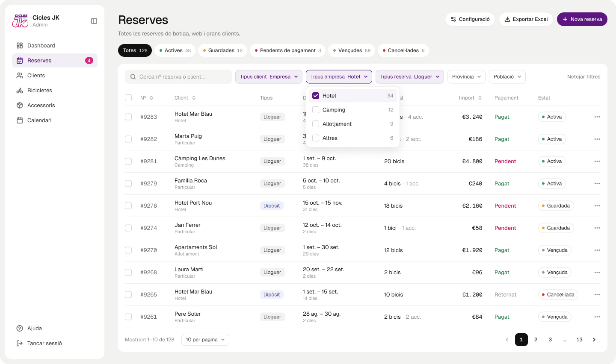Click the Nova reserva button
This screenshot has height=364, width=616.
[582, 19]
